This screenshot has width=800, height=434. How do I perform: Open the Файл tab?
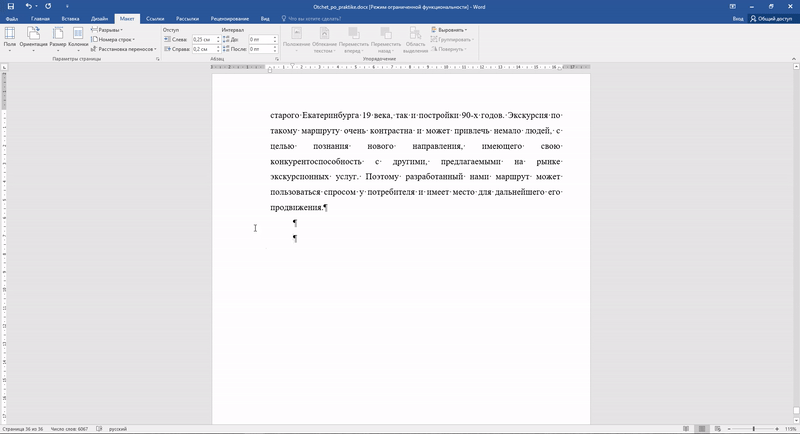[11, 19]
